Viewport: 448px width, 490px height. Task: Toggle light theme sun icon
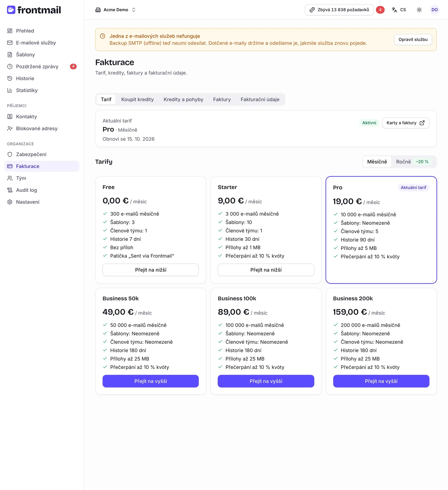tap(419, 10)
